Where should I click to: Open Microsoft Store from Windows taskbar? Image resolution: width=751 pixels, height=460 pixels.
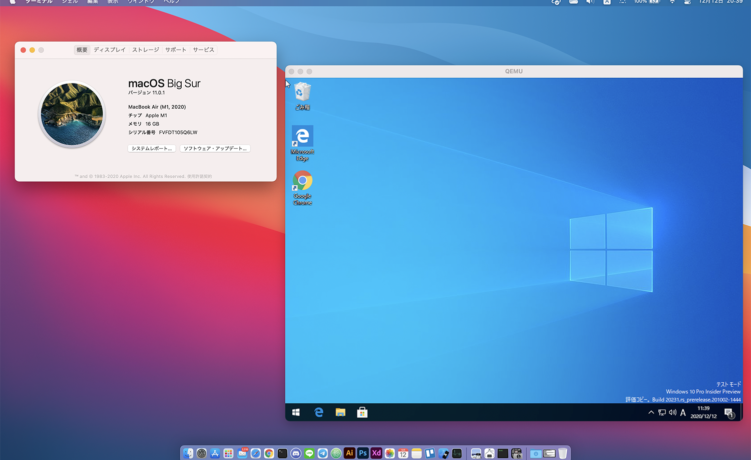point(362,413)
